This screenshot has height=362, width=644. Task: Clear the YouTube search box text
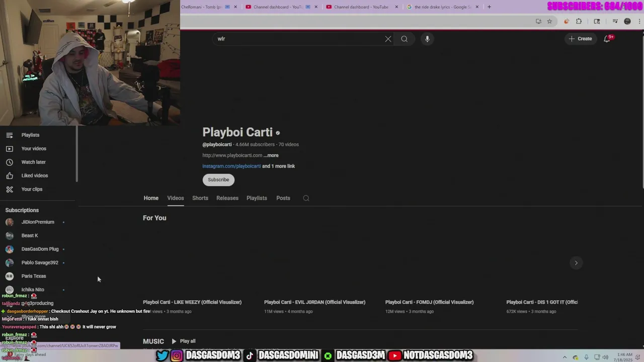(x=388, y=39)
